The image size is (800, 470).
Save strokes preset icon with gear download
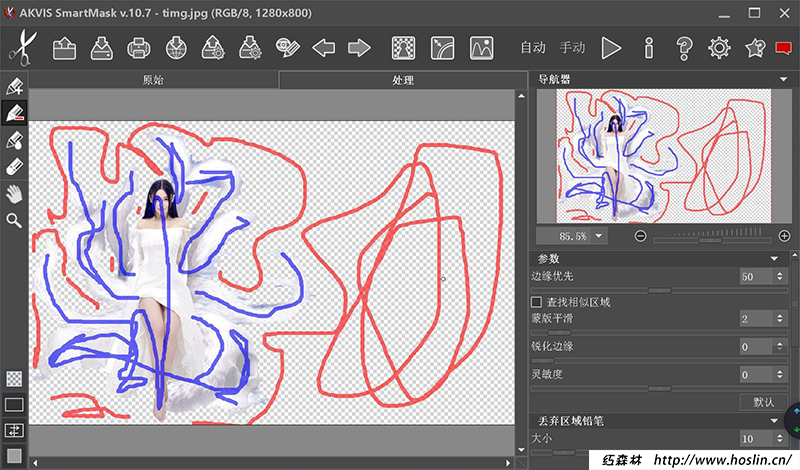[x=250, y=48]
